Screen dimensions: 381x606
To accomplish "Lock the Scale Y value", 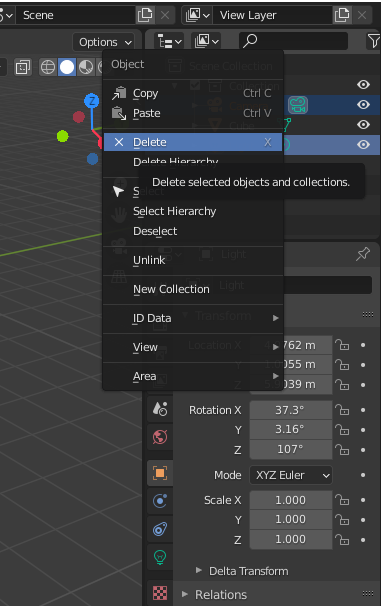I will 342,520.
